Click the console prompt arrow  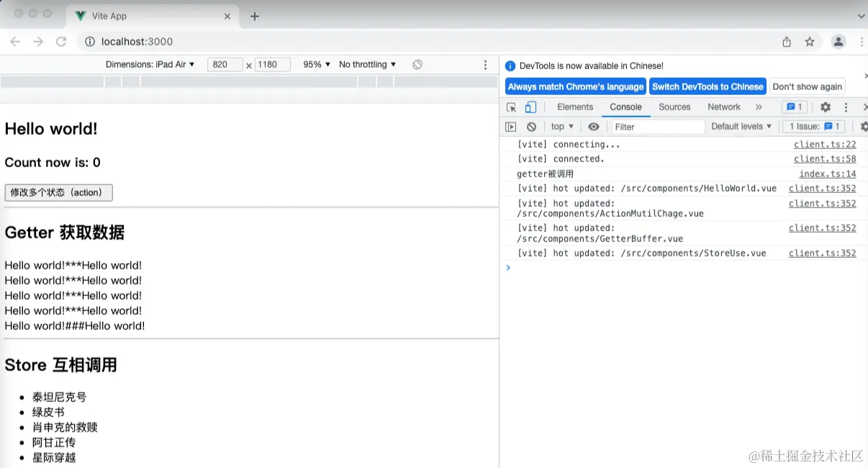coord(508,268)
